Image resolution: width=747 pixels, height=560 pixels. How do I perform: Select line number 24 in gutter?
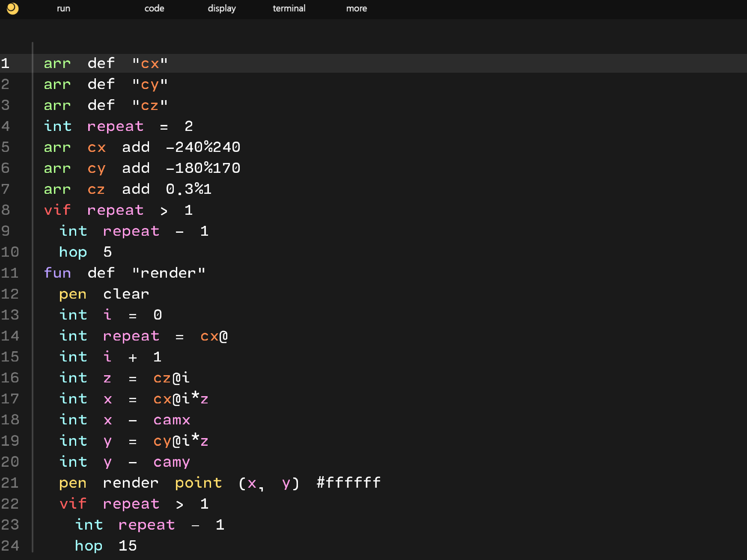pyautogui.click(x=10, y=545)
